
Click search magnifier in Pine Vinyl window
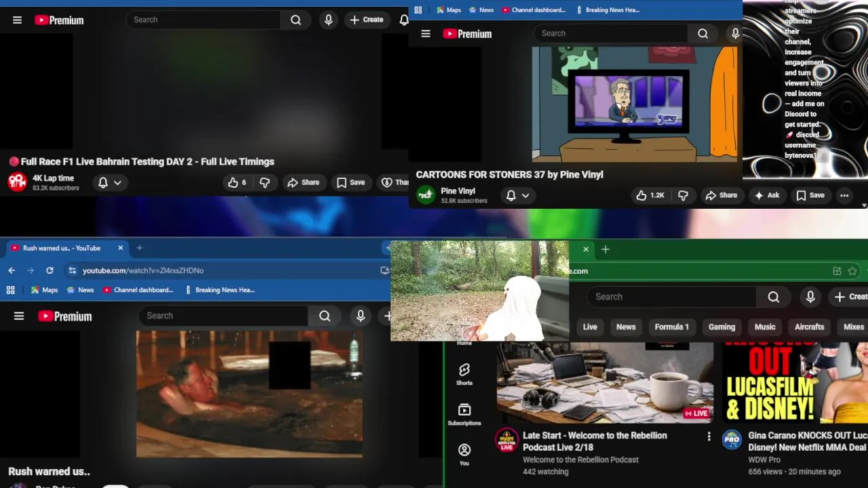[x=703, y=33]
